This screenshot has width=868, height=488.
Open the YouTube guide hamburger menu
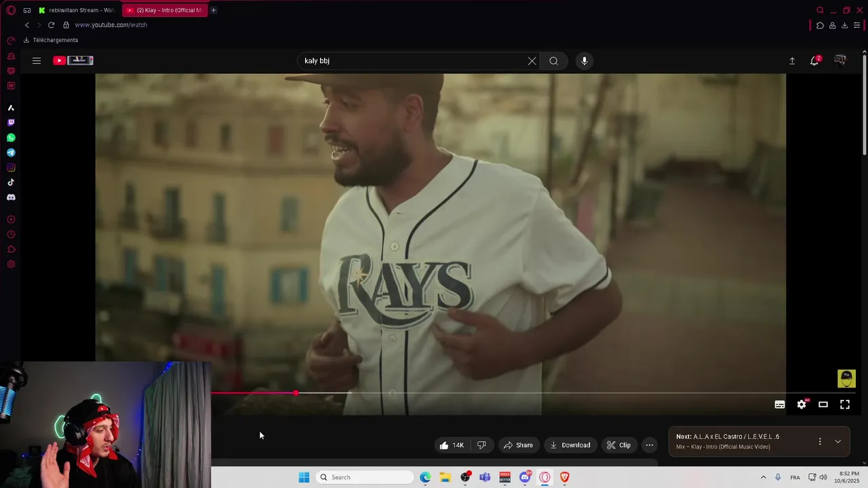[x=37, y=60]
